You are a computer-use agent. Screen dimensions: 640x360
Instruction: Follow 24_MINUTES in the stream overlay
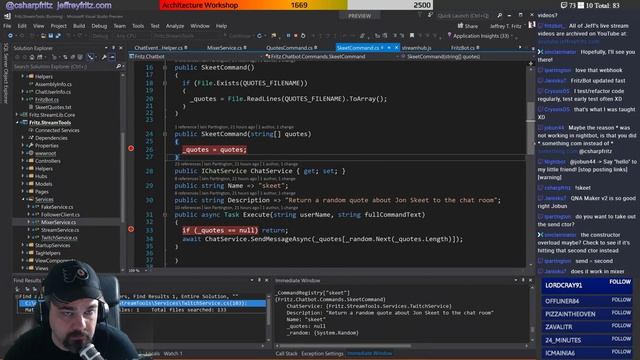[x=621, y=339]
